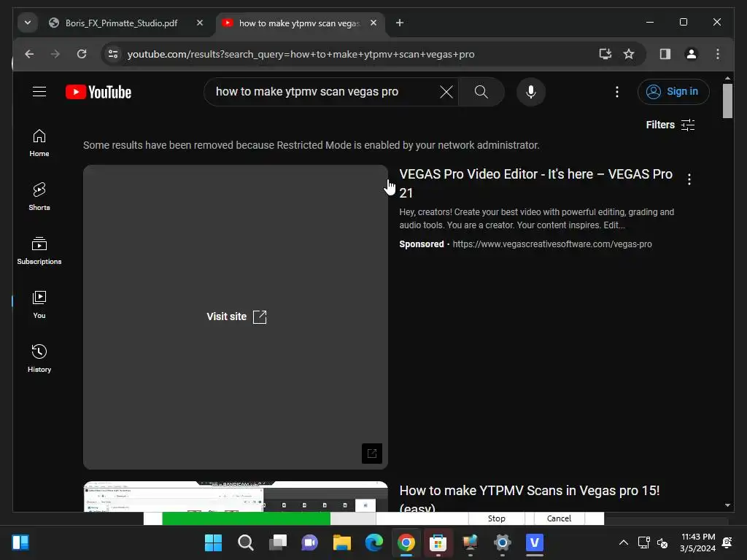Image resolution: width=747 pixels, height=560 pixels.
Task: Open the VEGAS Pro taskbar icon
Action: 535,542
